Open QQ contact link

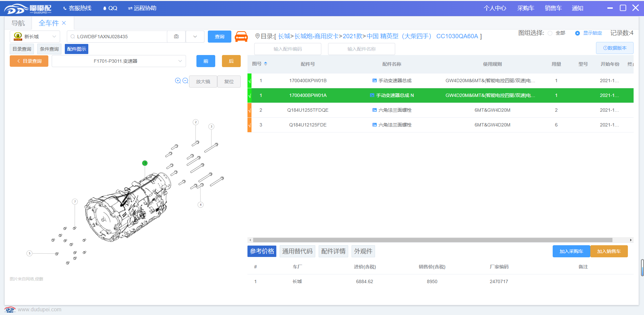pos(110,8)
